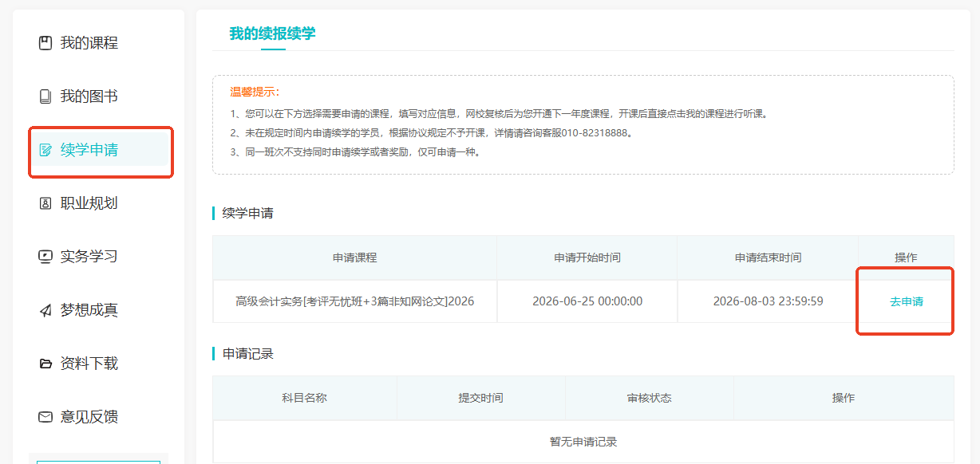Click tip line three about 同一班次
Image resolution: width=980 pixels, height=464 pixels.
[x=355, y=151]
